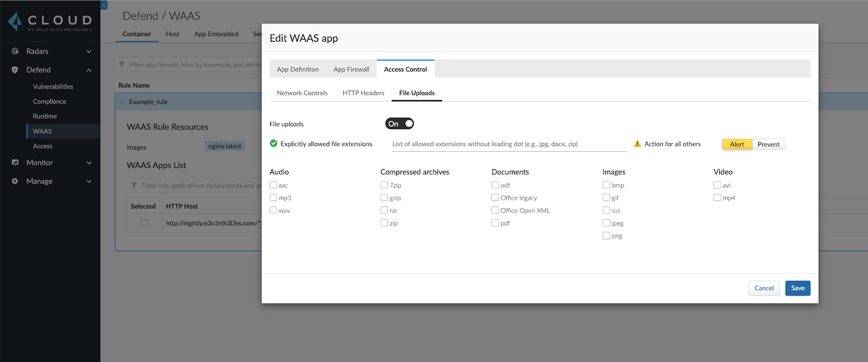Screen dimensions: 868x362
Task: Check the aac audio extension
Action: 273,185
